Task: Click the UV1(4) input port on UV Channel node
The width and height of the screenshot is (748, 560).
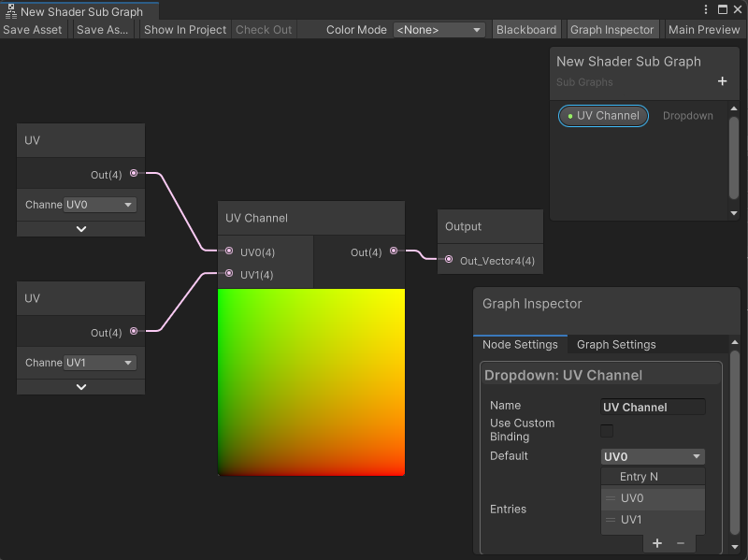Action: (x=229, y=274)
